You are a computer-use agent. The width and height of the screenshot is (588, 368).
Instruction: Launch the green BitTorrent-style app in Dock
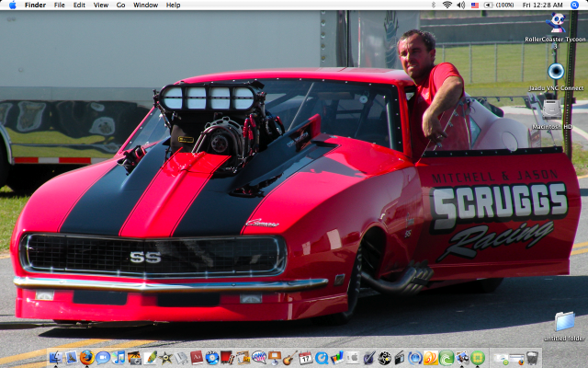[x=447, y=357]
